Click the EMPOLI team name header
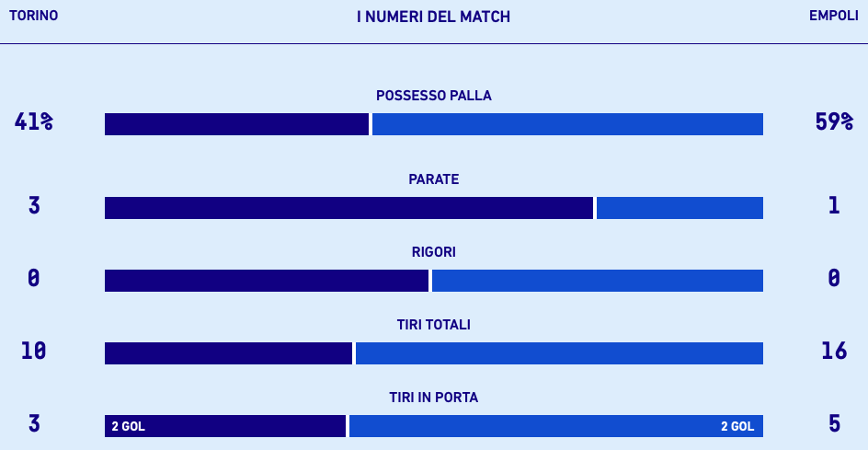 coord(833,16)
